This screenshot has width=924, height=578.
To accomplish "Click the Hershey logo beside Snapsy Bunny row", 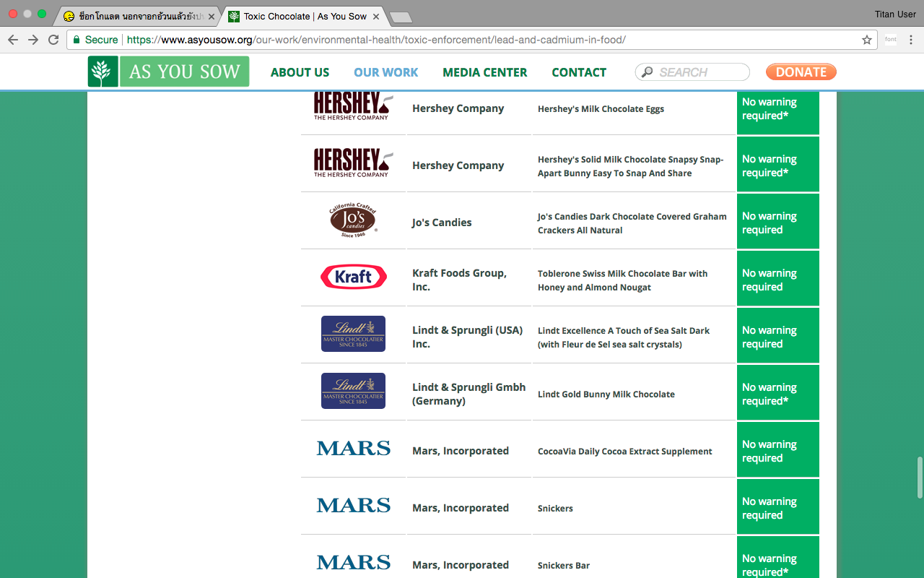I will tap(354, 163).
